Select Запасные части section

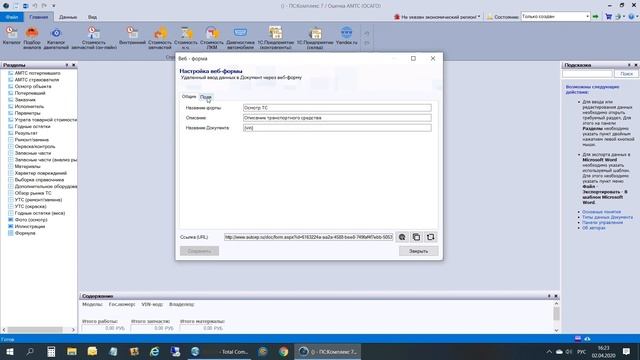[x=33, y=153]
